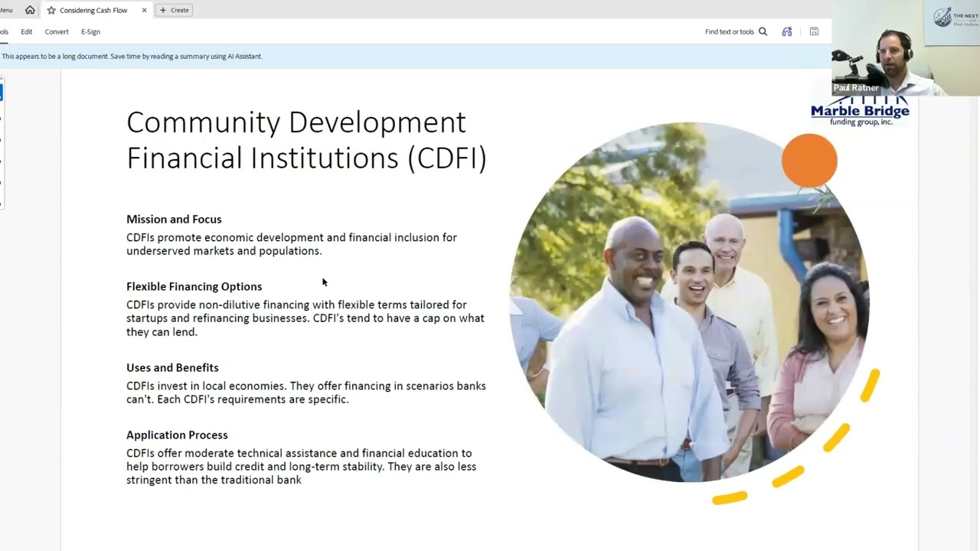Click the Save disk icon
This screenshot has width=980, height=551.
tap(814, 31)
